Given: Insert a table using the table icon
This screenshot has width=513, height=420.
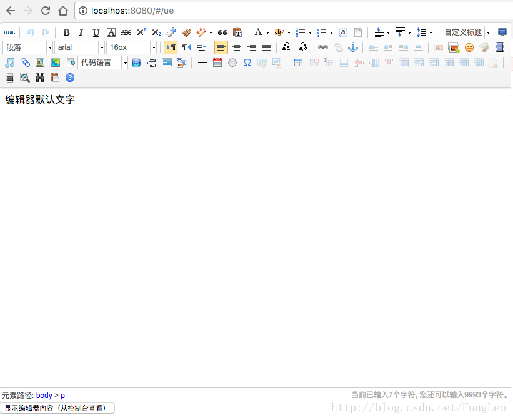Looking at the screenshot, I should 299,62.
